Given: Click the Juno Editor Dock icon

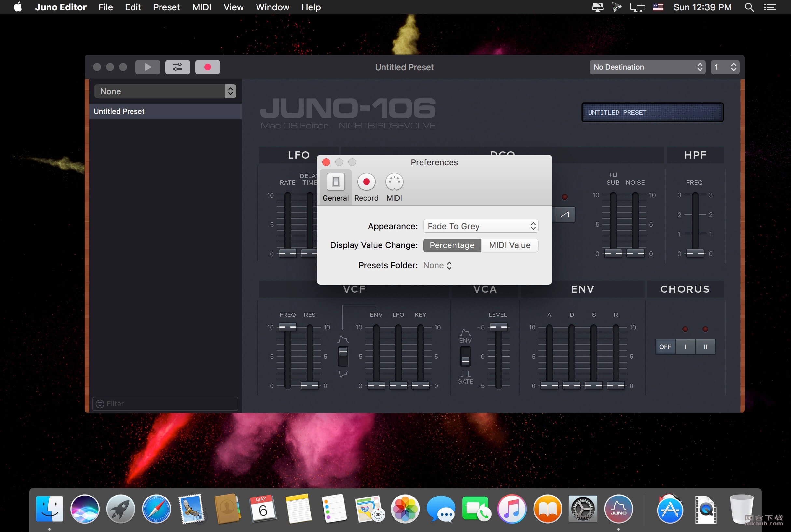Looking at the screenshot, I should [618, 509].
